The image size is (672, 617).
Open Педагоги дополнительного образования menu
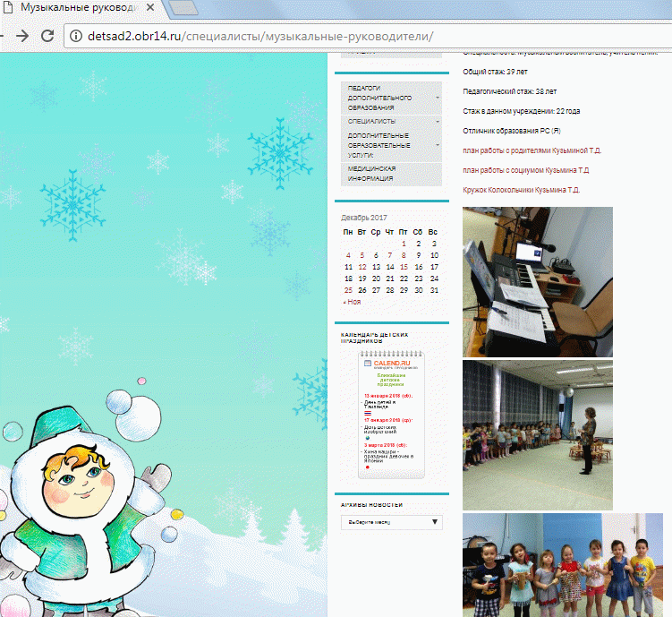coord(391,98)
